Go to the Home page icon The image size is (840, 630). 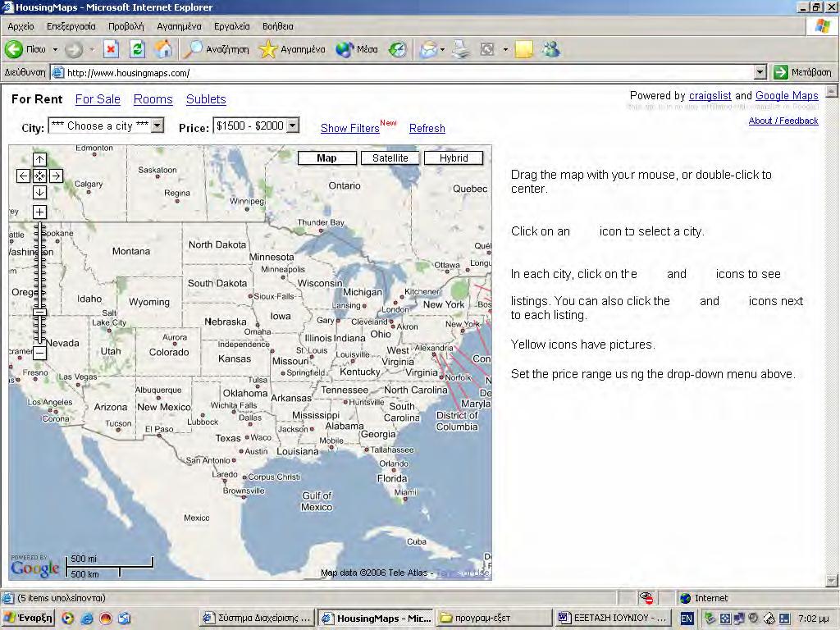164,50
